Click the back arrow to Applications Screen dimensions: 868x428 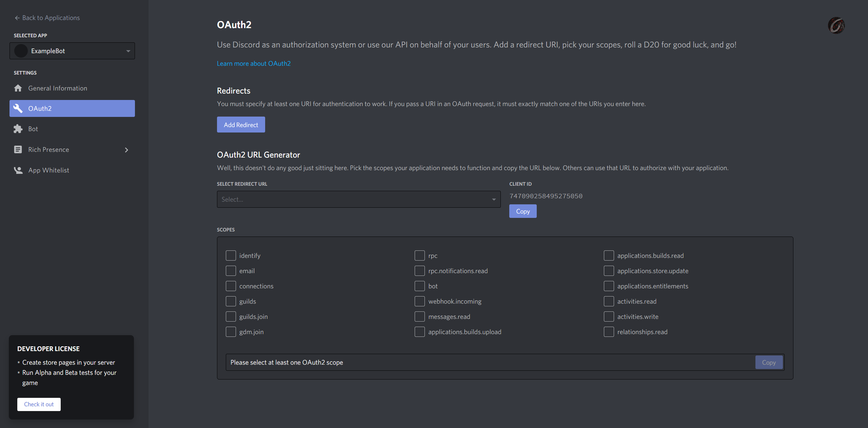pos(17,18)
